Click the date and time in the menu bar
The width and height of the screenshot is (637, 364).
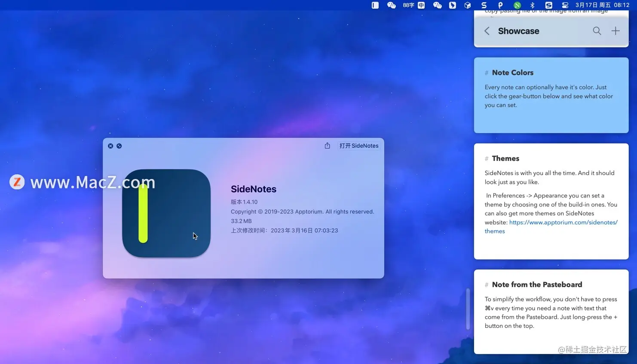coord(602,5)
